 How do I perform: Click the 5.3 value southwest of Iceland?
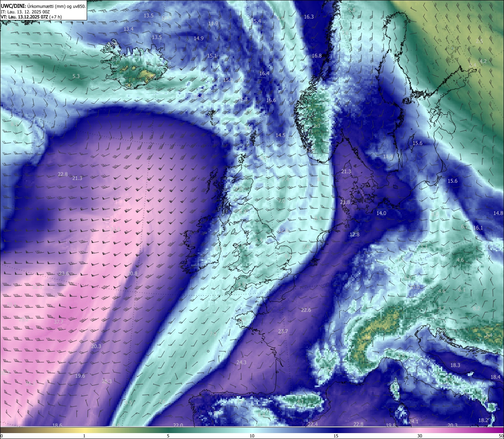tap(76, 76)
